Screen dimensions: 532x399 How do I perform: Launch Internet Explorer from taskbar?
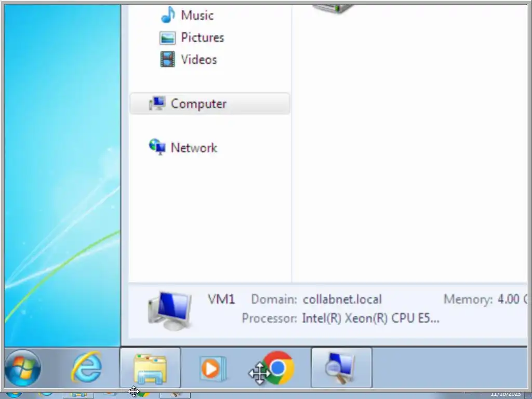87,368
